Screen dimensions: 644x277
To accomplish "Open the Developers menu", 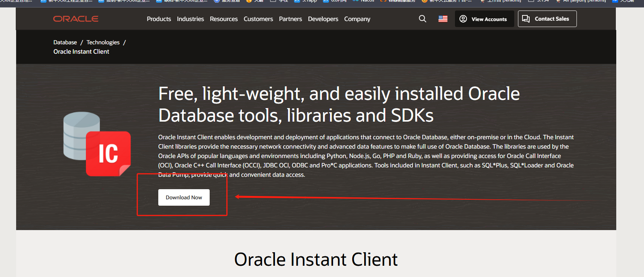I will pos(323,19).
